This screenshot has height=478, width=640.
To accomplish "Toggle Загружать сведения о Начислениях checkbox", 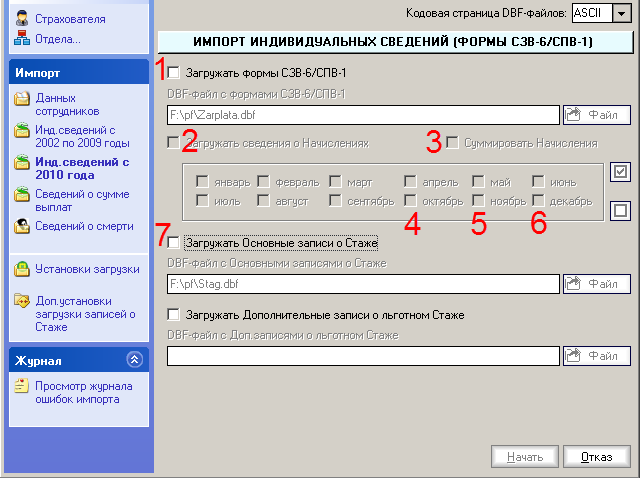I will [173, 142].
